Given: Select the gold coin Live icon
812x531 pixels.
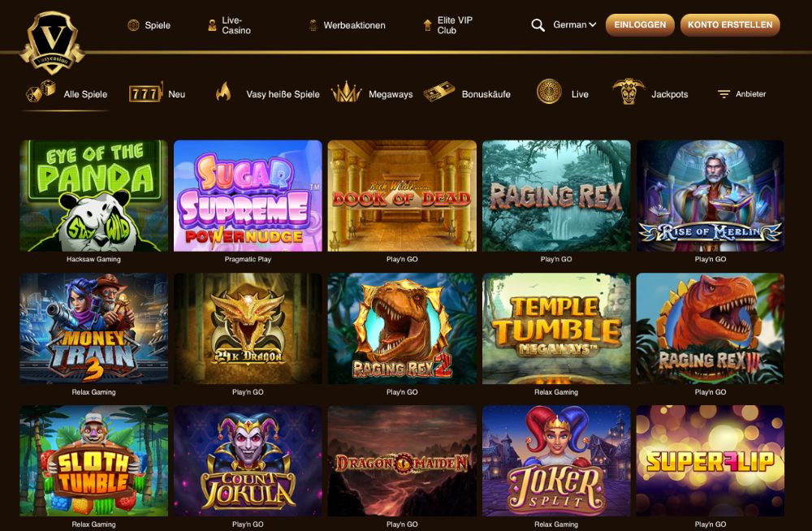Looking at the screenshot, I should click(549, 92).
